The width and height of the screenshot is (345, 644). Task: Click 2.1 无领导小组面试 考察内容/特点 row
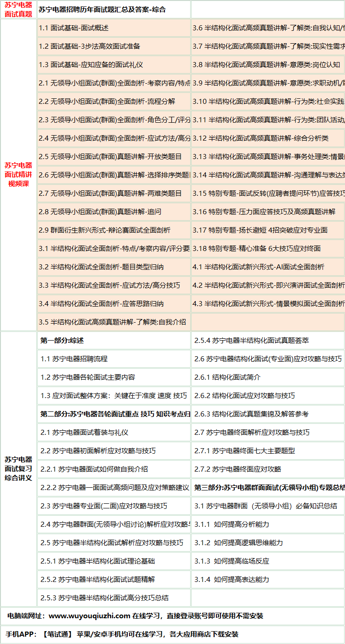point(114,83)
